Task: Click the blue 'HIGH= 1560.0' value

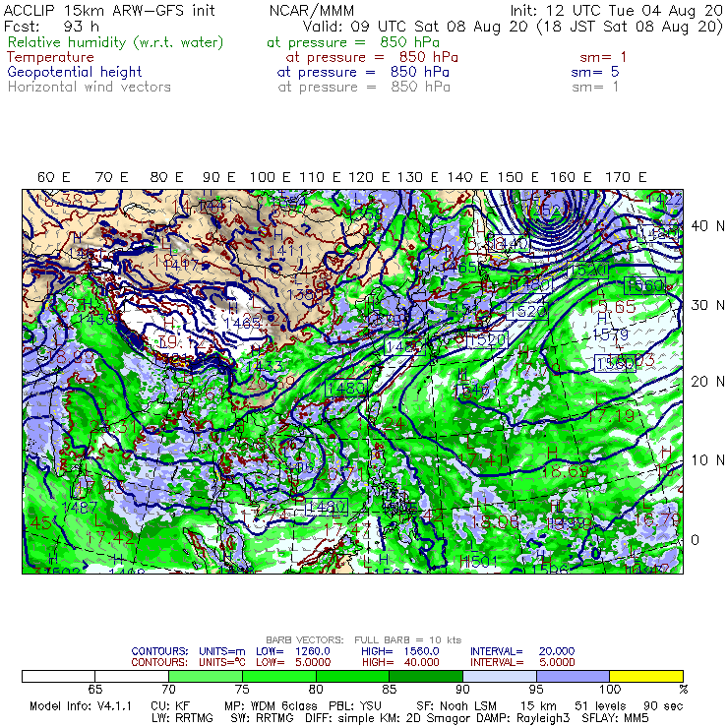Action: click(x=400, y=651)
